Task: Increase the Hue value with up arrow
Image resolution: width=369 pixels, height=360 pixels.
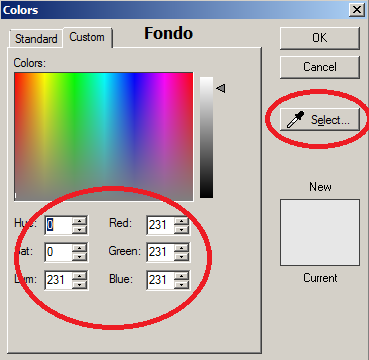Action: [x=79, y=220]
